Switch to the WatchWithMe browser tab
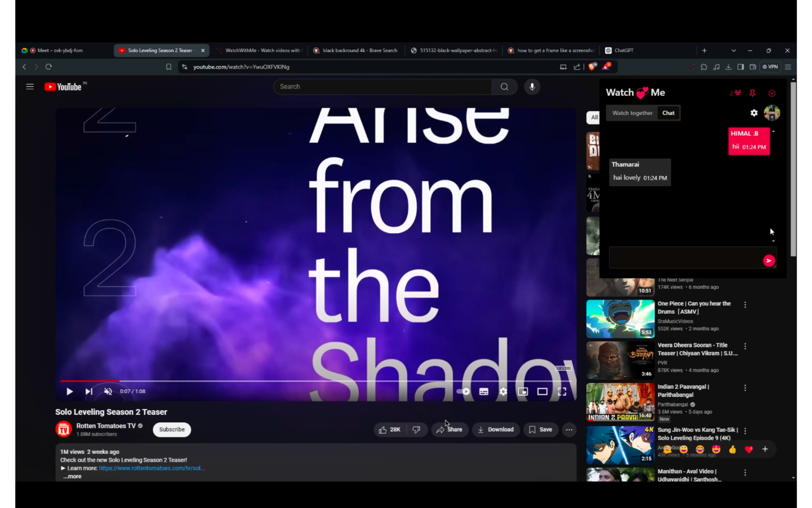Screen dimensions: 812x508 pyautogui.click(x=259, y=51)
